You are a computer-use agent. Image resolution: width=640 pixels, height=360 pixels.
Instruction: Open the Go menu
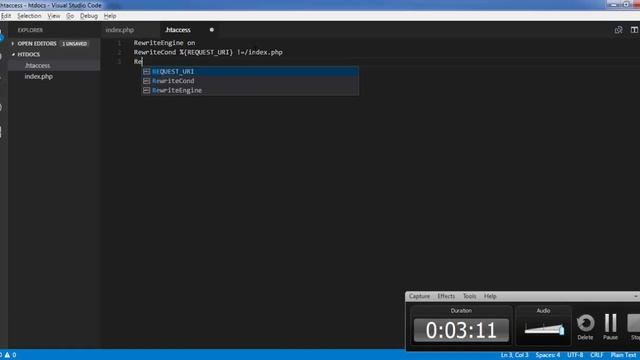point(70,16)
